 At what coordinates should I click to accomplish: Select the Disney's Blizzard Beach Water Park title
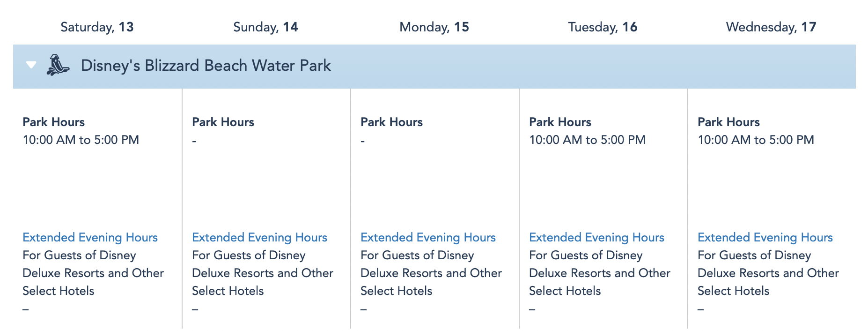(x=206, y=66)
